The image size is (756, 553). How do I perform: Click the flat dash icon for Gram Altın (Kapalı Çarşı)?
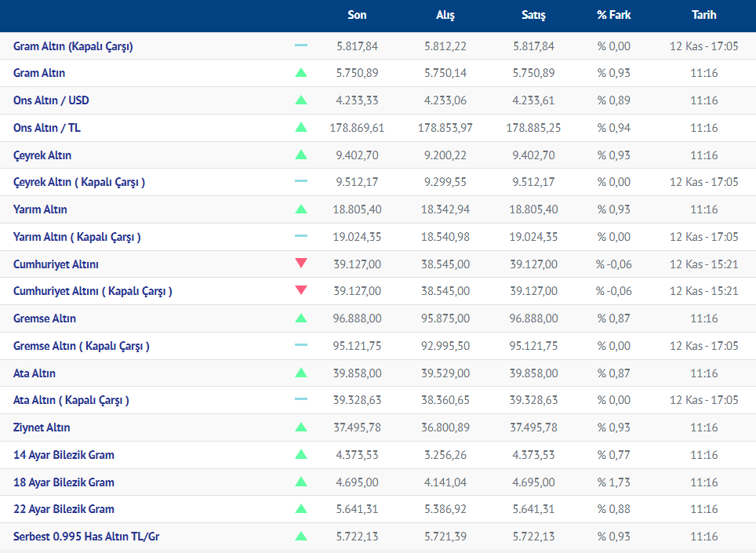(301, 46)
